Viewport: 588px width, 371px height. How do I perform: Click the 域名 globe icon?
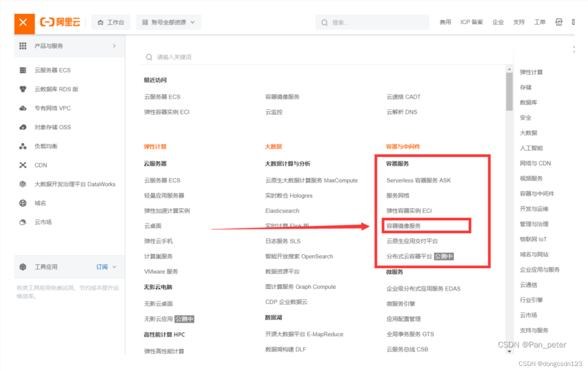23,203
